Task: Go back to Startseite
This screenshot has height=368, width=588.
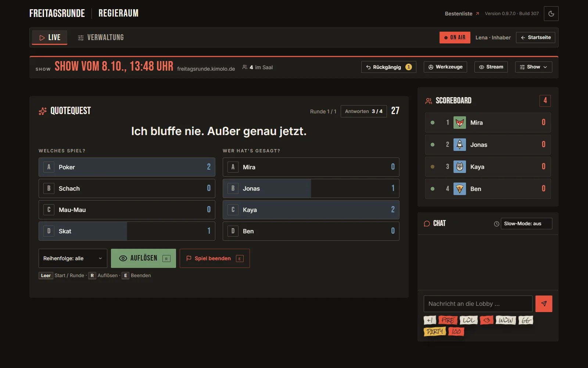Action: (x=535, y=38)
